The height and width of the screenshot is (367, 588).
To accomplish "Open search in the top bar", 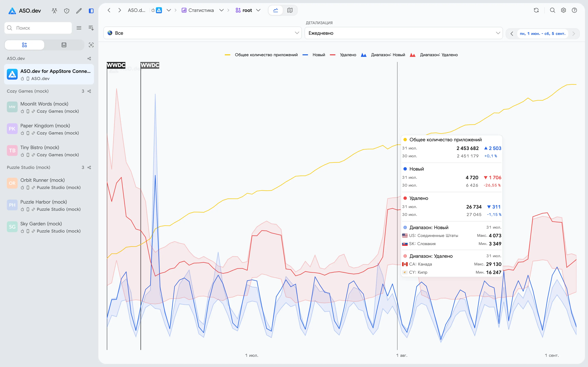I will [553, 10].
